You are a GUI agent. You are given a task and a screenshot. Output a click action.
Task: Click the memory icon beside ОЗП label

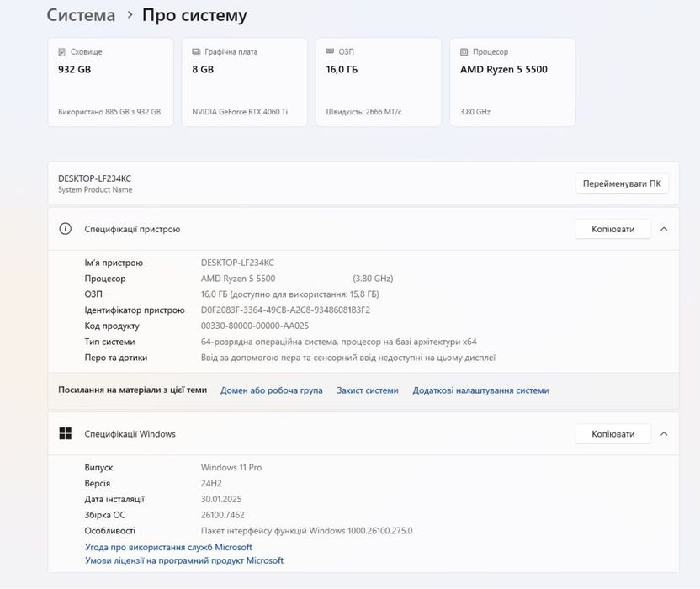tap(330, 52)
